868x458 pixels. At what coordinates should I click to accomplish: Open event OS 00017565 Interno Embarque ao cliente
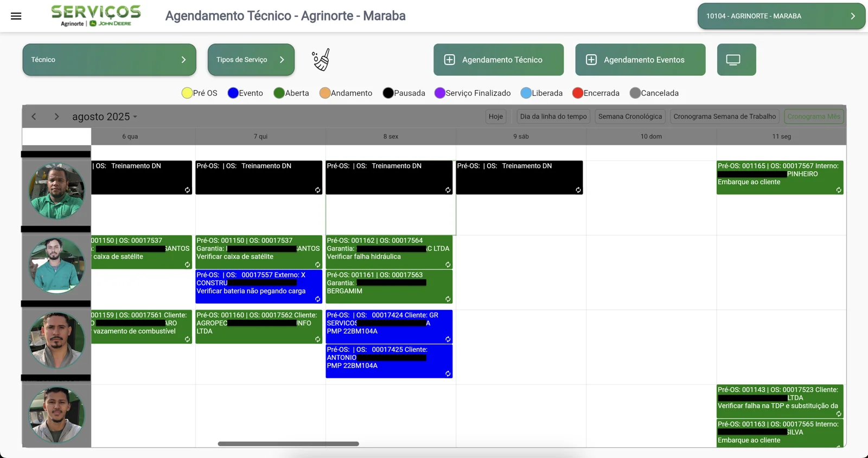pos(780,433)
